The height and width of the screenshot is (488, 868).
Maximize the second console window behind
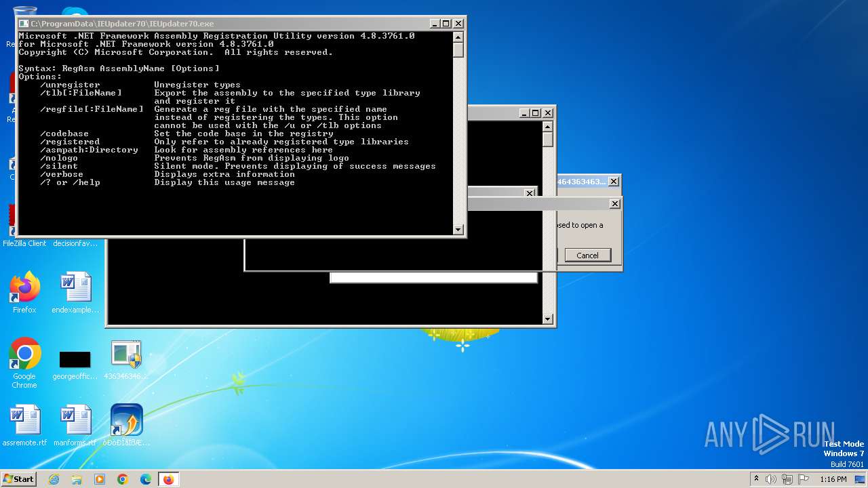tap(535, 113)
